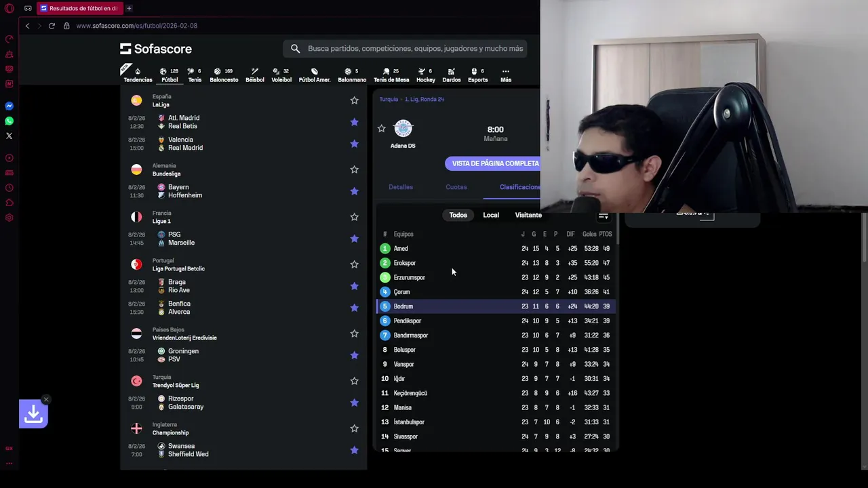Screen dimensions: 868x488
Task: Open history clock icon in sidebar
Action: [x=9, y=188]
